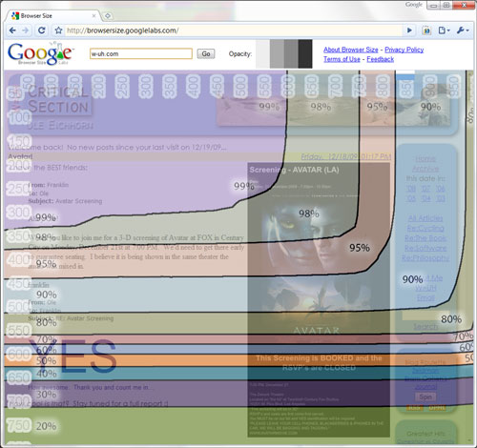Screen dimensions: 477x448
Task: Click the Google Browser Size logo
Action: pyautogui.click(x=40, y=53)
